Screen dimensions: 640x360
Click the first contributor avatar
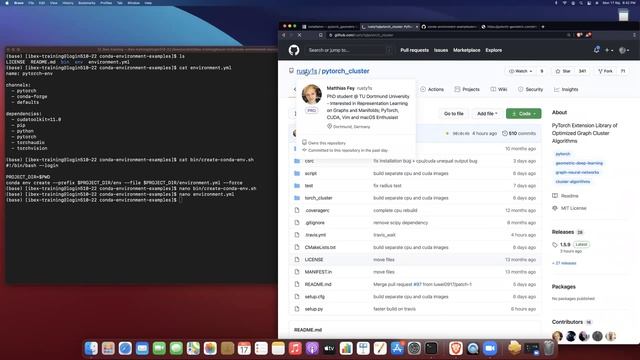click(x=557, y=336)
